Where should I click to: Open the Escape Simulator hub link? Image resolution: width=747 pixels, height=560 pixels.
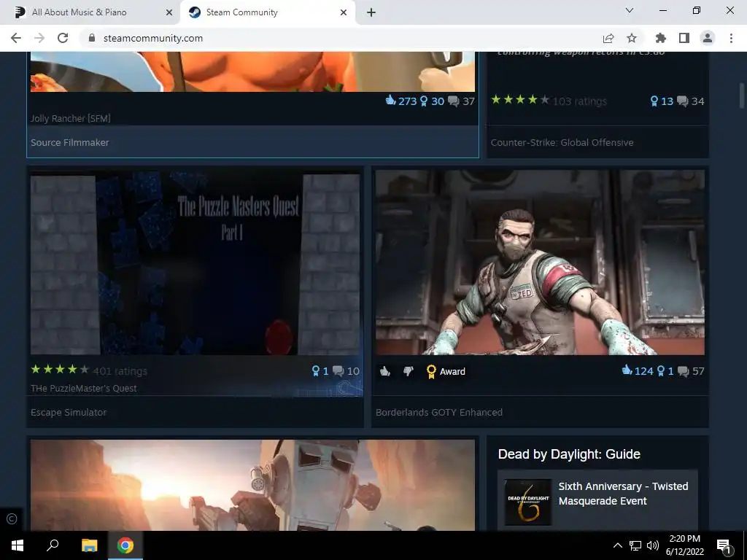pyautogui.click(x=69, y=413)
